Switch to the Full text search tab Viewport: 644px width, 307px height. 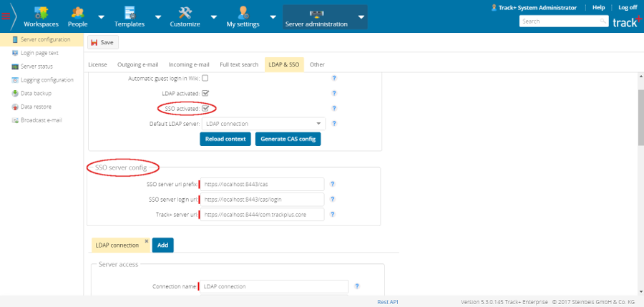[239, 64]
